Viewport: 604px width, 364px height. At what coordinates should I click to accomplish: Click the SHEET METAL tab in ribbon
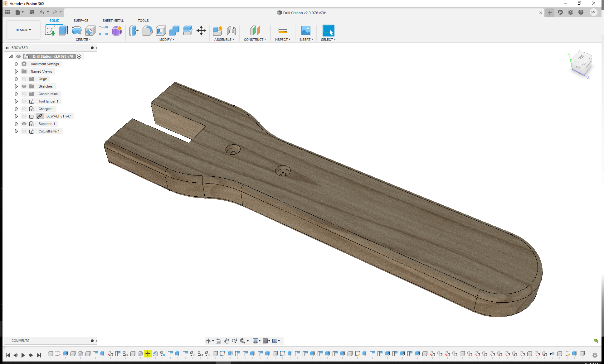(112, 20)
